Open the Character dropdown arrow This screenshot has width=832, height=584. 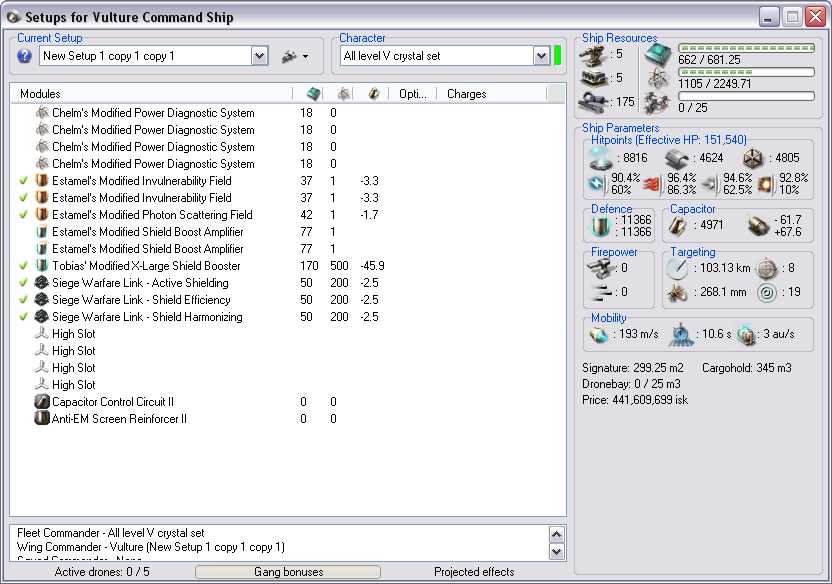point(541,56)
